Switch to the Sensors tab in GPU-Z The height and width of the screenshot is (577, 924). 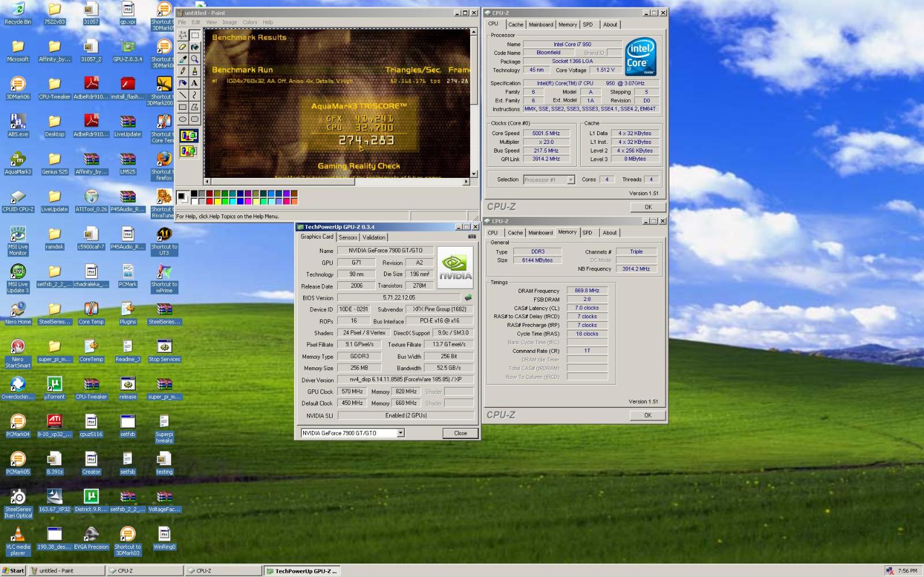(x=348, y=237)
